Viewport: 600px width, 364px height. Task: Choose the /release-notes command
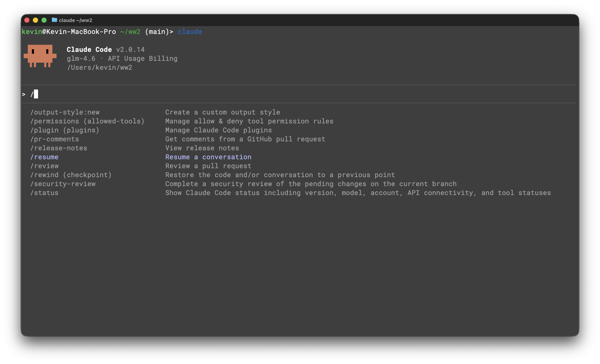59,148
